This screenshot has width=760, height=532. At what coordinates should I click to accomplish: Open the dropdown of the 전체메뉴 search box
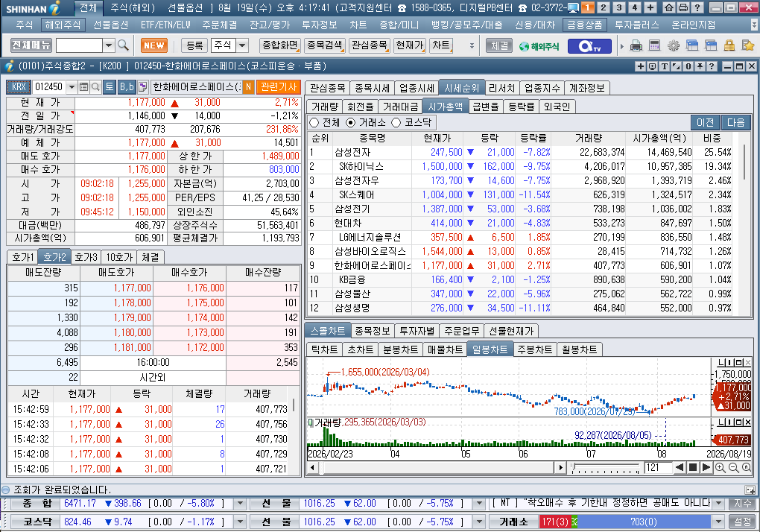109,45
